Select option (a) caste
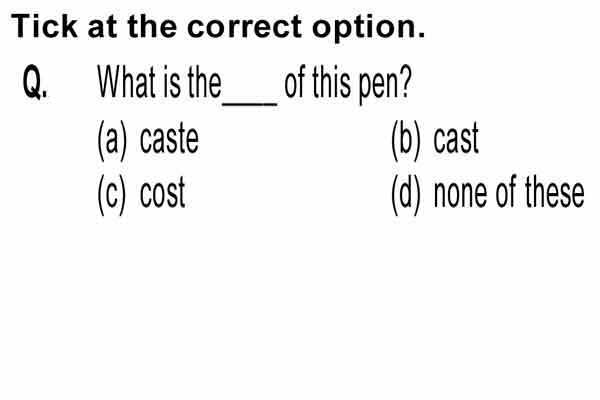The image size is (600, 400). click(x=148, y=140)
